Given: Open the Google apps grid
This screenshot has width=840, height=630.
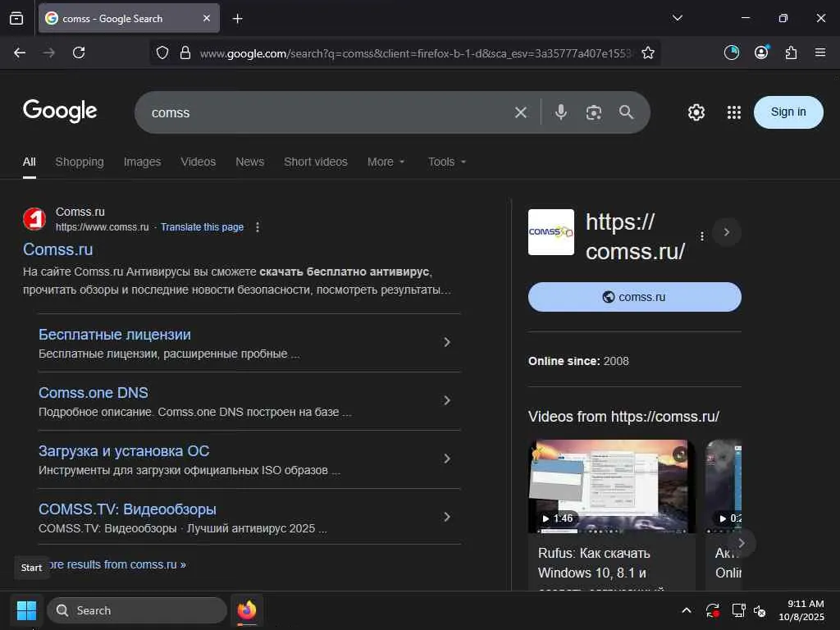Looking at the screenshot, I should coord(734,112).
